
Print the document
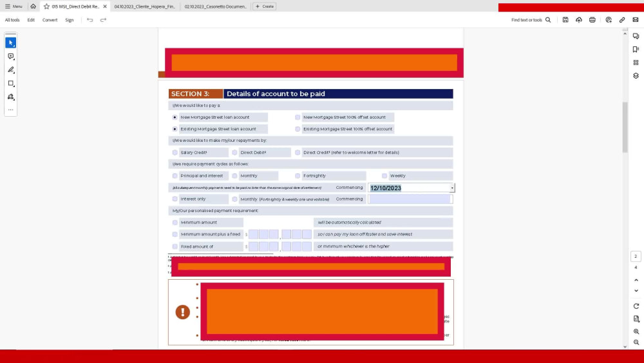coord(592,20)
